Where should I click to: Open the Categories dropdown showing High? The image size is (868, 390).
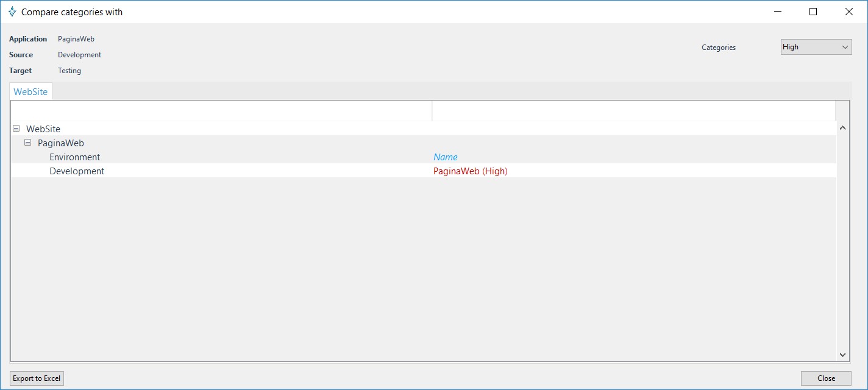point(816,47)
